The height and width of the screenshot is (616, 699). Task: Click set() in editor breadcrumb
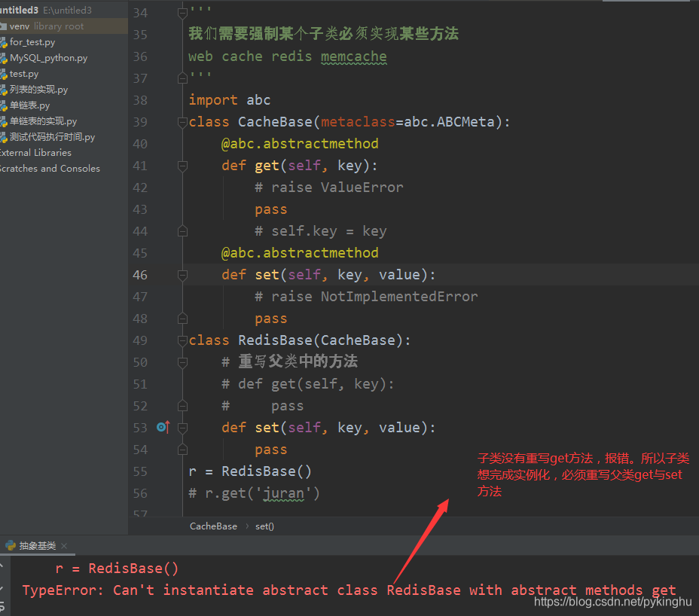click(x=264, y=526)
